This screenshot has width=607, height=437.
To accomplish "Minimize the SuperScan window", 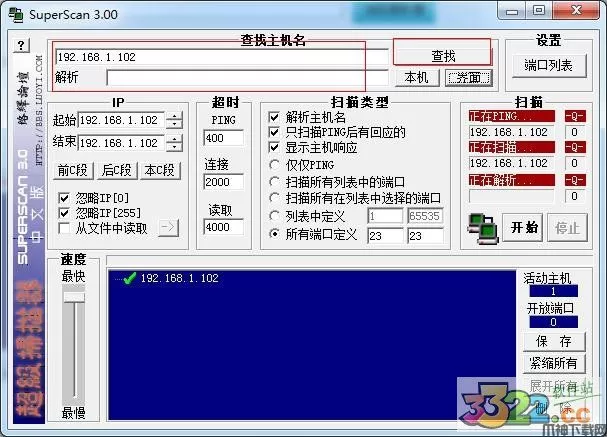I will pyautogui.click(x=512, y=11).
